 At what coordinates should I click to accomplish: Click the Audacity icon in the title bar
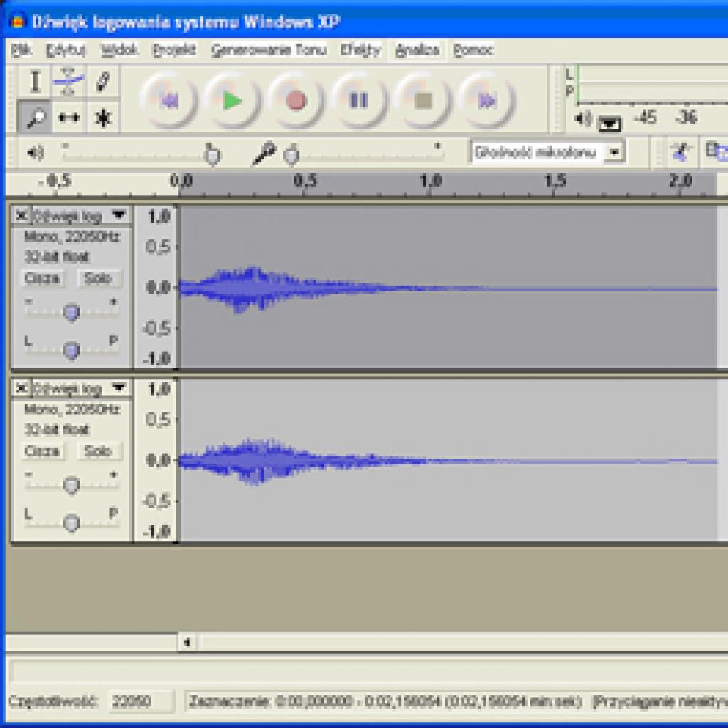coord(18,21)
